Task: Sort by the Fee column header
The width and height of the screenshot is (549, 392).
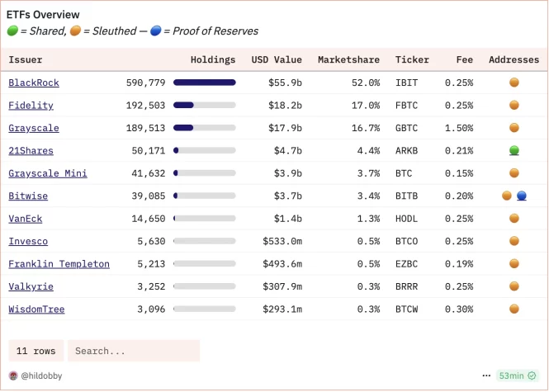Action: pyautogui.click(x=464, y=60)
